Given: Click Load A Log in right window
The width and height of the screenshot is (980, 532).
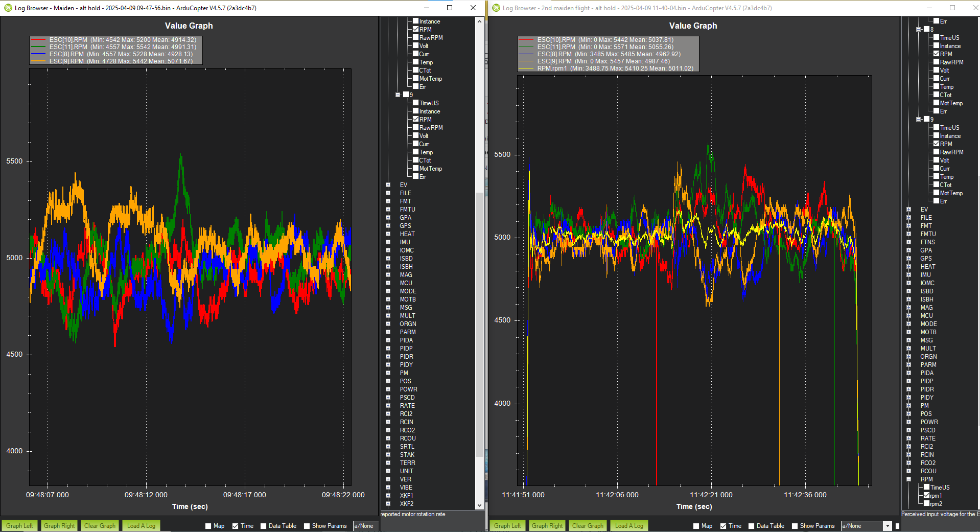Looking at the screenshot, I should (x=629, y=525).
